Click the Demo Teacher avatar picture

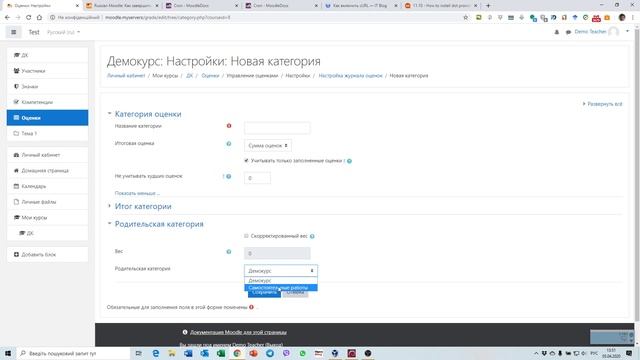613,32
